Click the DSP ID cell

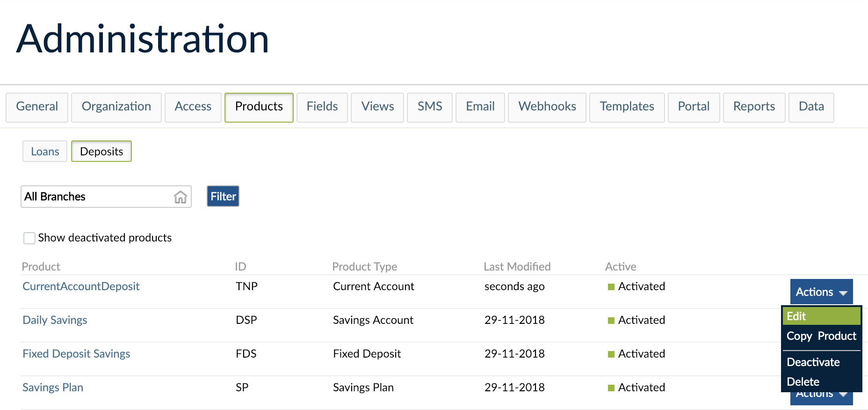pyautogui.click(x=246, y=320)
